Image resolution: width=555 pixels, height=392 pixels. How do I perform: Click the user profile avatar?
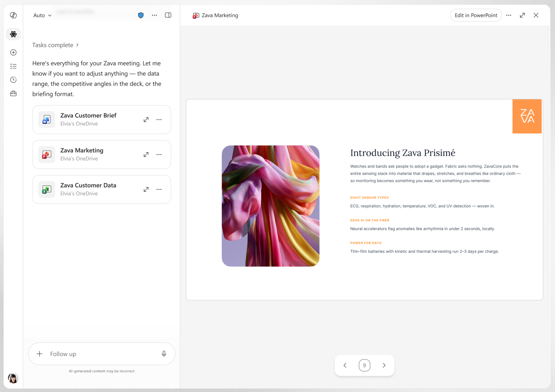click(13, 378)
